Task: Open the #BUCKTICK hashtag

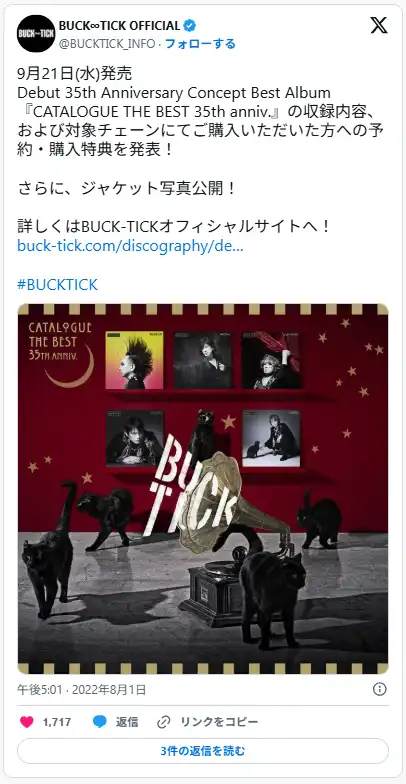Action: pyautogui.click(x=58, y=285)
